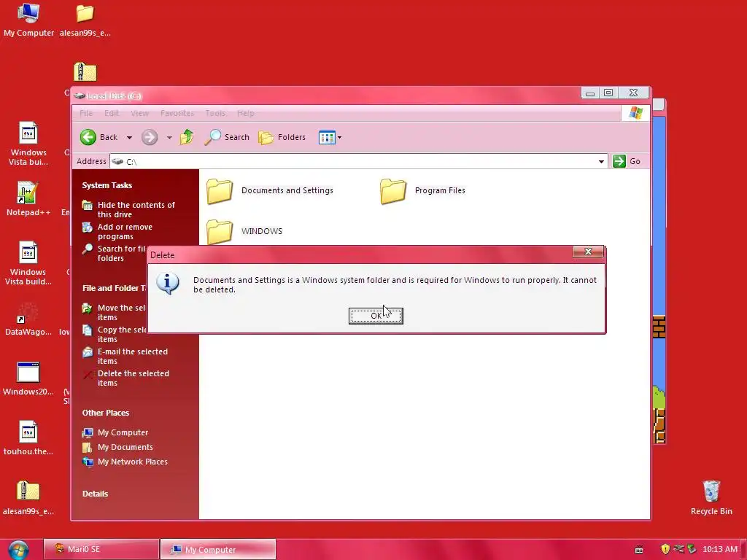This screenshot has width=747, height=560.
Task: Click the keyboard tray icon
Action: 639,550
